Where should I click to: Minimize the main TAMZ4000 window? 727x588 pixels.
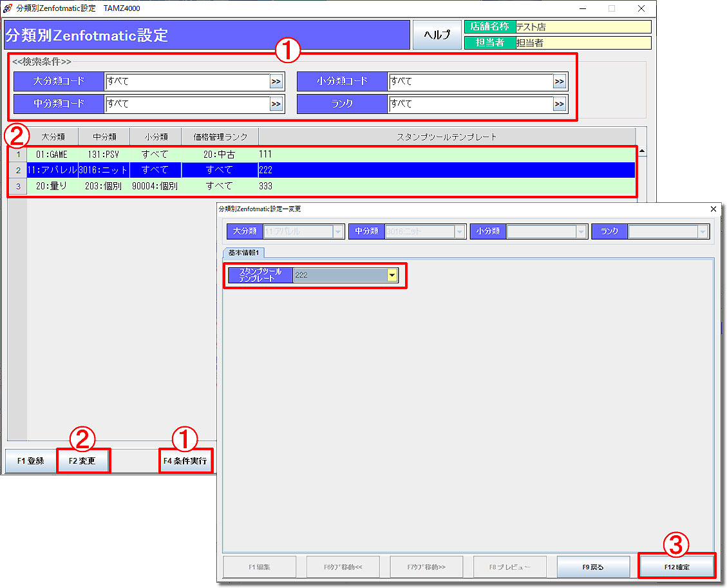(583, 8)
